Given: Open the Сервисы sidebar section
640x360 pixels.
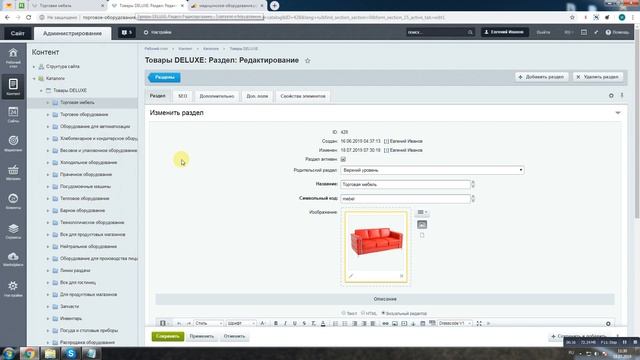Looking at the screenshot, I should point(13,231).
